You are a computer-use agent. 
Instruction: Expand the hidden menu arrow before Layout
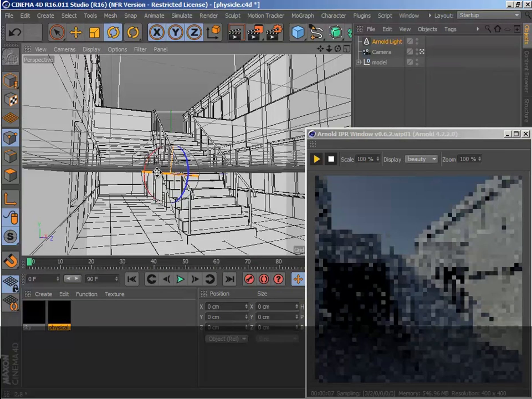pos(430,15)
